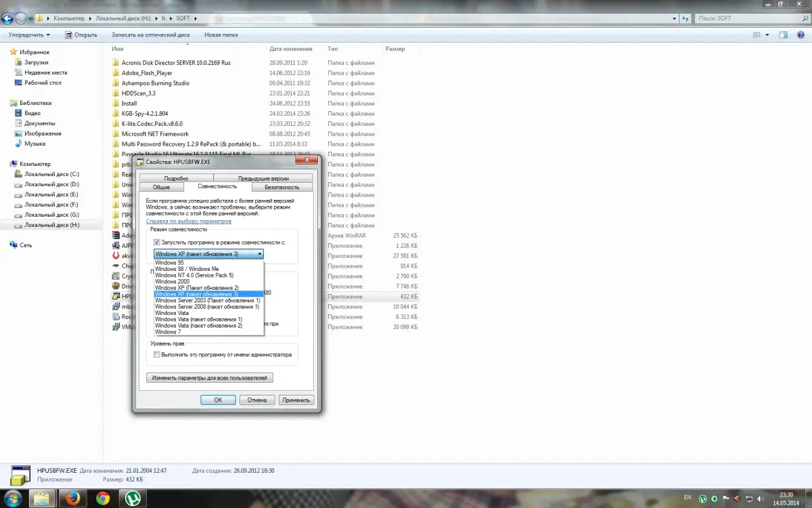Switch to the Подробно tab
Viewport: 812px width, 508px height.
pyautogui.click(x=176, y=178)
